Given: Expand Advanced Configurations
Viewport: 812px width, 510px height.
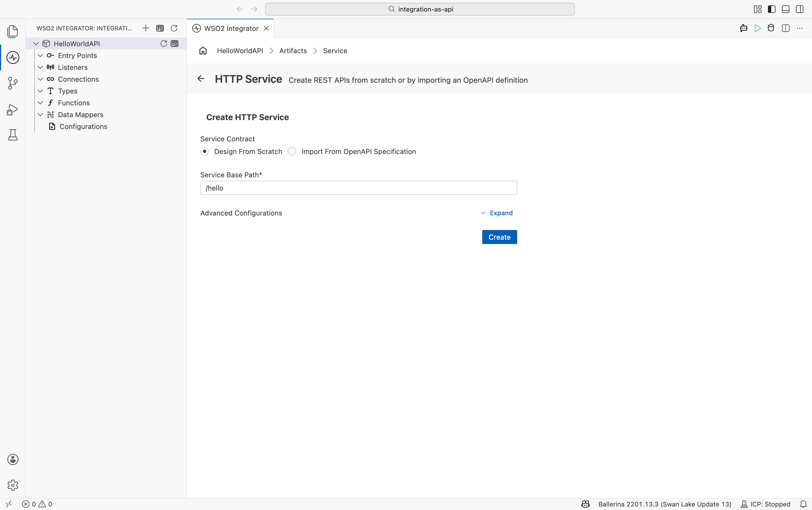Looking at the screenshot, I should tap(497, 213).
